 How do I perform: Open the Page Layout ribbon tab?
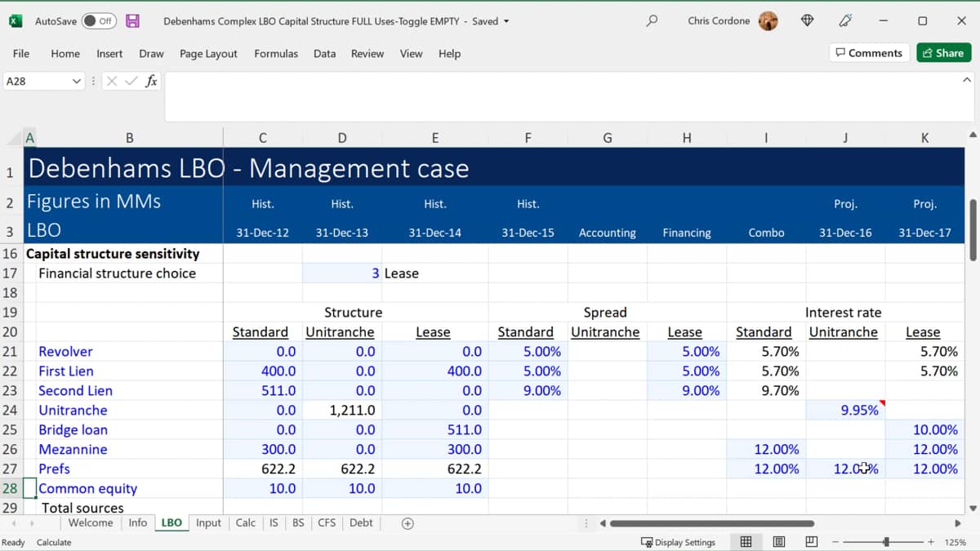(208, 54)
